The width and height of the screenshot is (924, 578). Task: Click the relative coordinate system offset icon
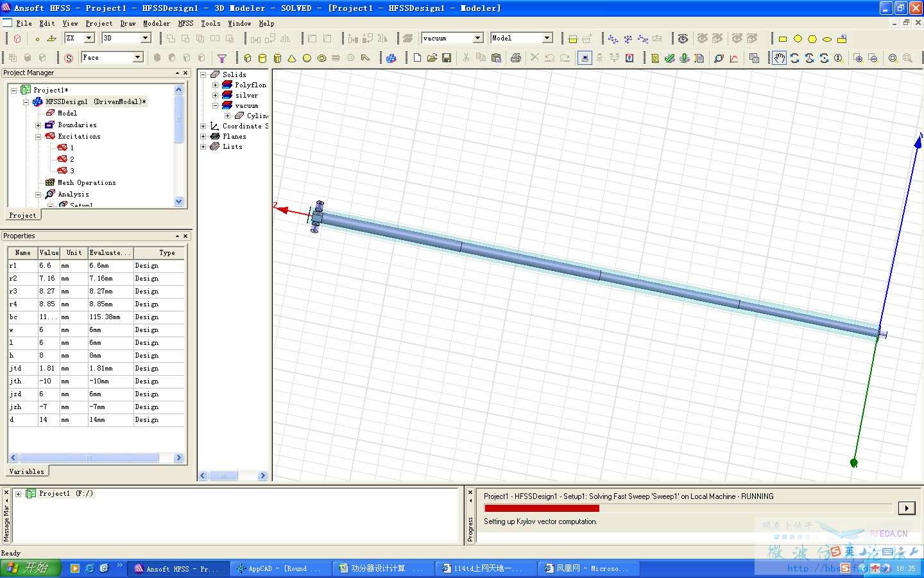point(613,39)
